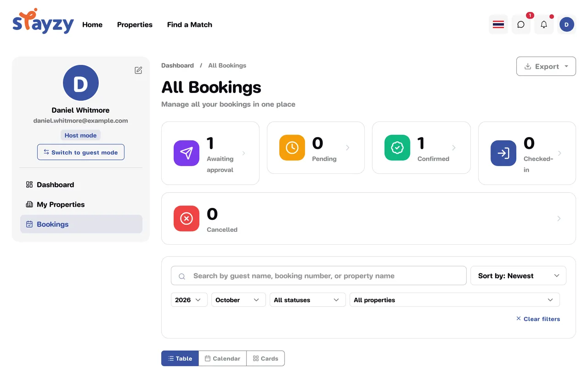Focus the bookings search field
Viewport: 588px width, 368px height.
pos(319,276)
